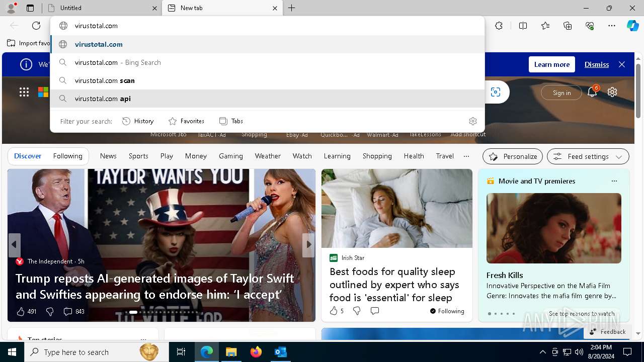The width and height of the screenshot is (644, 362).
Task: Open the notifications bell icon
Action: click(592, 92)
